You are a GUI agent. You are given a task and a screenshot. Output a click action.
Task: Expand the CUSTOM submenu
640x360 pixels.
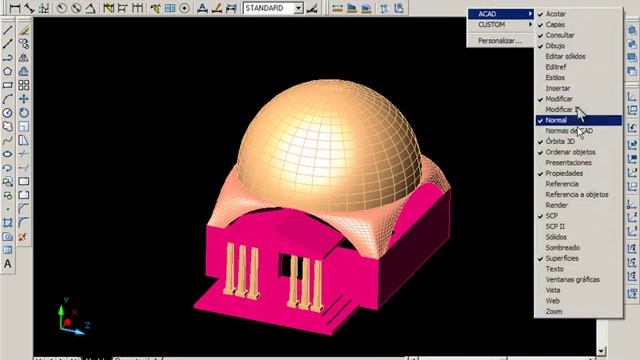[x=500, y=24]
